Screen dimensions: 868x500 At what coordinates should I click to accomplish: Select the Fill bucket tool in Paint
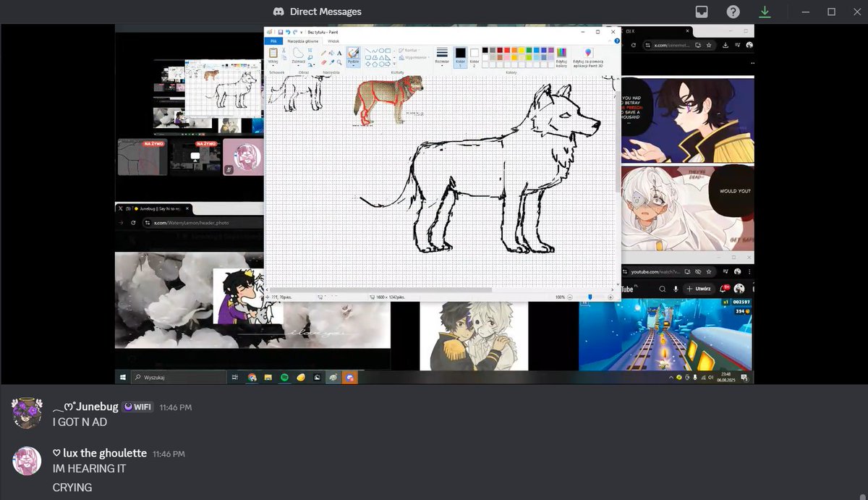coord(331,53)
